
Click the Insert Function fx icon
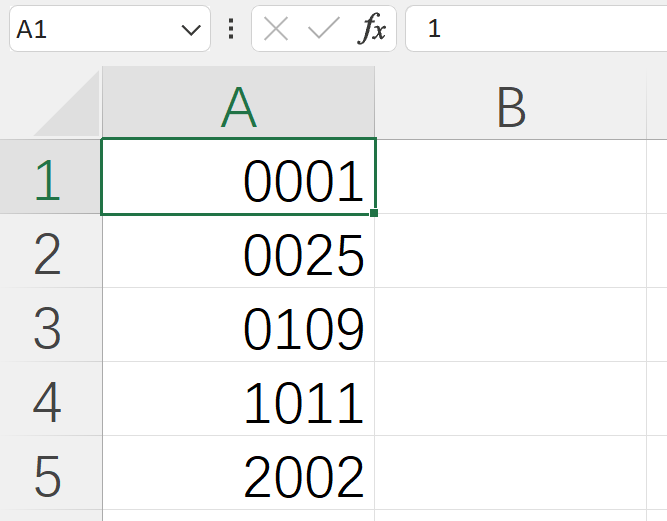tap(372, 29)
